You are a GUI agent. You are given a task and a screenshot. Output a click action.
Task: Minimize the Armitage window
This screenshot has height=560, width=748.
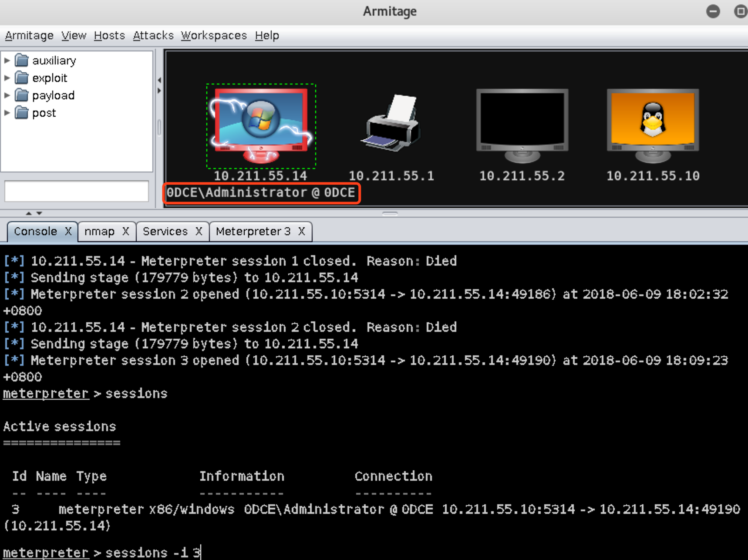coord(713,11)
